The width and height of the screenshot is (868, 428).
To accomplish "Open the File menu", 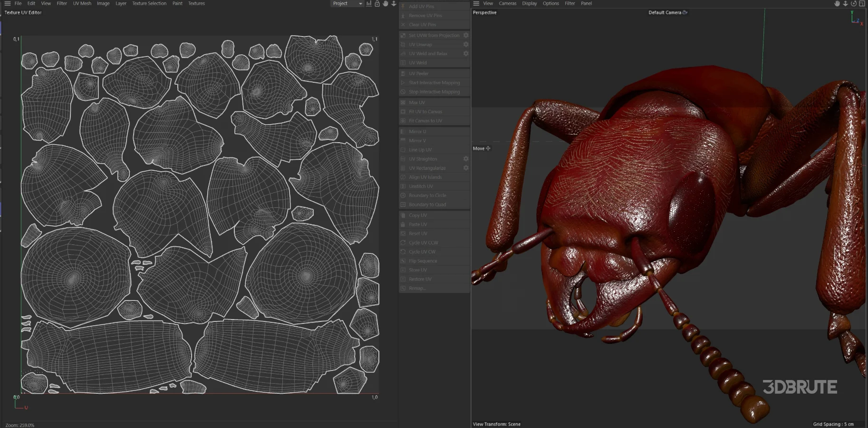I will (18, 3).
